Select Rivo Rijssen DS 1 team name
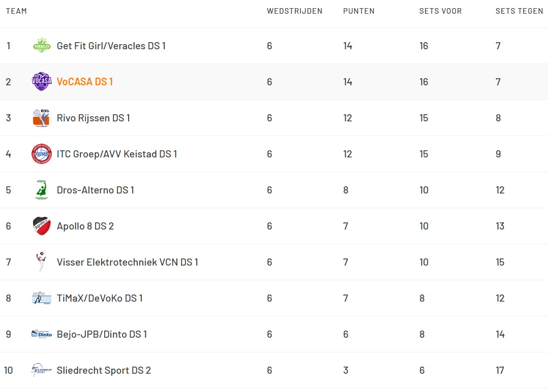Image resolution: width=548 pixels, height=392 pixels. click(94, 118)
